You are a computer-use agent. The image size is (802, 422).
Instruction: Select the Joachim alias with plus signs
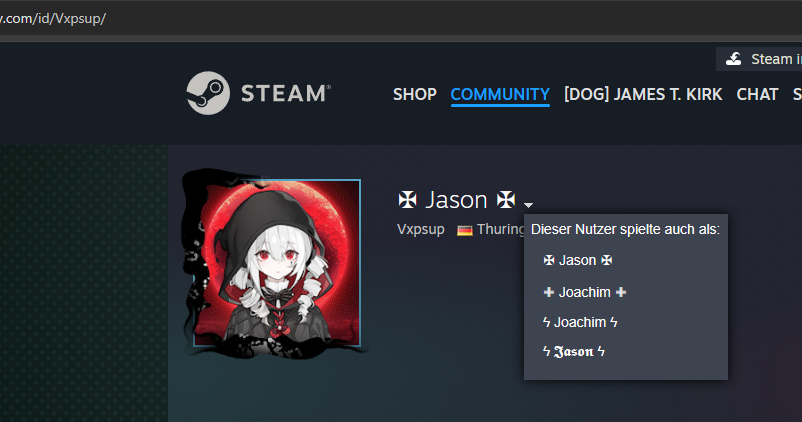pyautogui.click(x=585, y=292)
